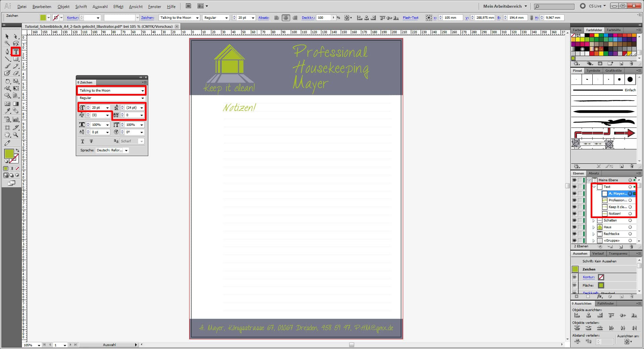Select the Type tool in toolbox

pos(15,52)
